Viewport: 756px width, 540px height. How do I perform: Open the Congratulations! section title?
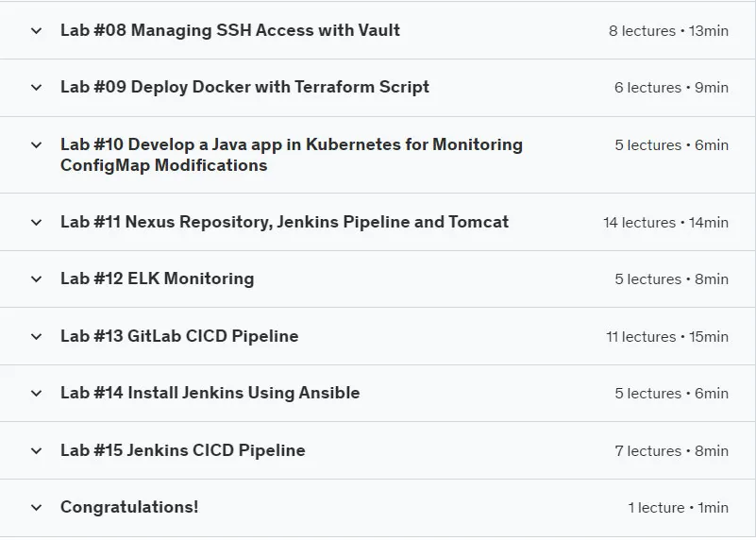129,507
